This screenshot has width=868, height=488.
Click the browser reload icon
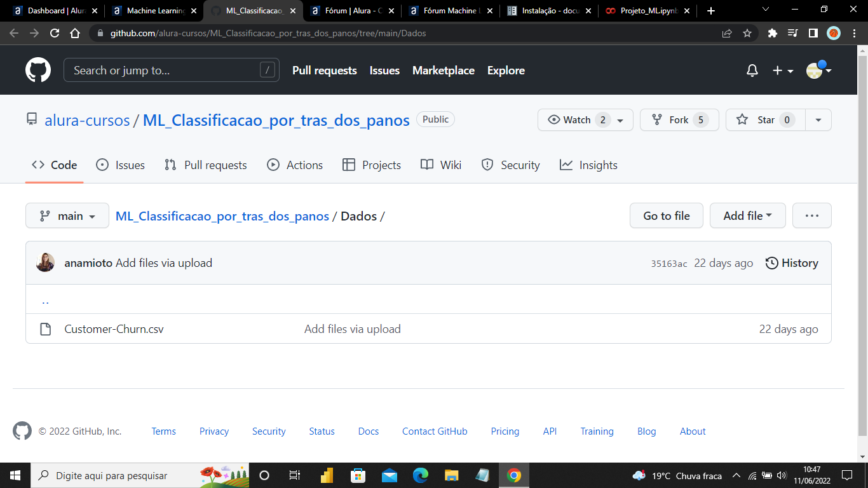[x=55, y=33]
